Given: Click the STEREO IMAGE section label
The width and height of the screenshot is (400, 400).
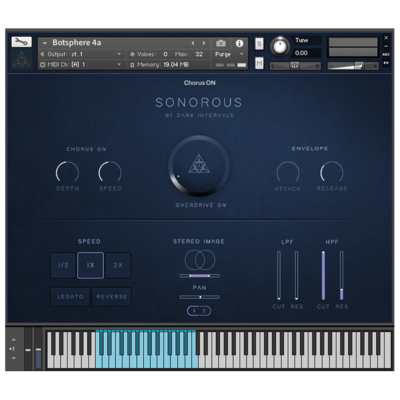Looking at the screenshot, I should point(199,241).
